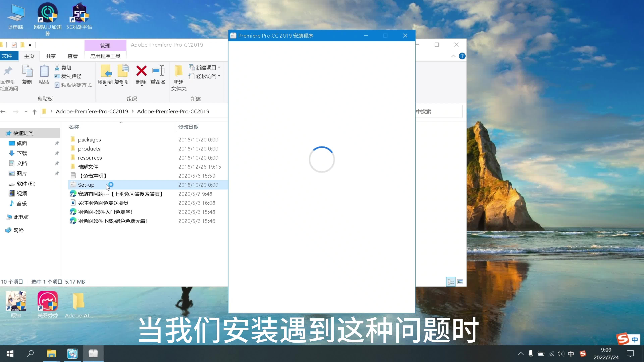Toggle details view in status bar
644x362 pixels.
click(x=451, y=282)
